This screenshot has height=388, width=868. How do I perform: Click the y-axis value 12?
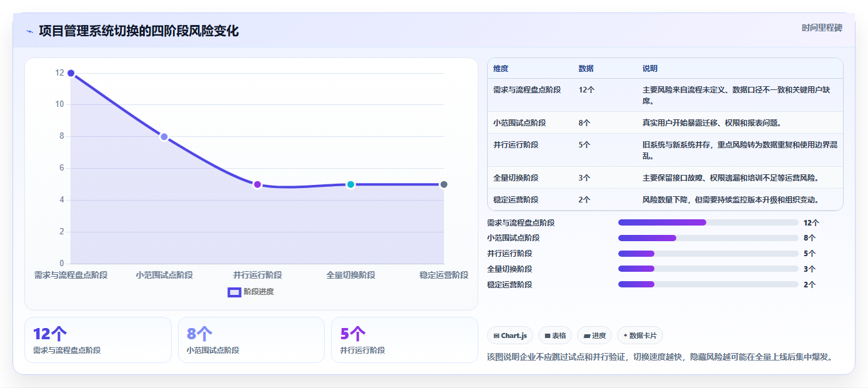tap(60, 73)
